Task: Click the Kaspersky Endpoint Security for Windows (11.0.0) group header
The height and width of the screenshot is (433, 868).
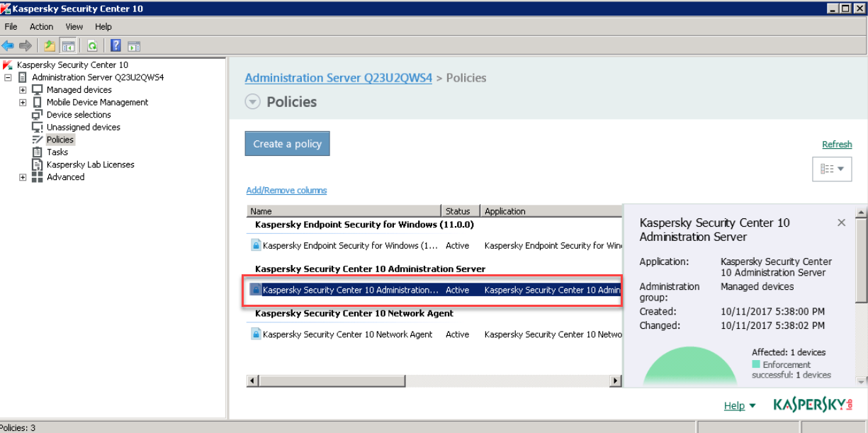Action: [364, 225]
